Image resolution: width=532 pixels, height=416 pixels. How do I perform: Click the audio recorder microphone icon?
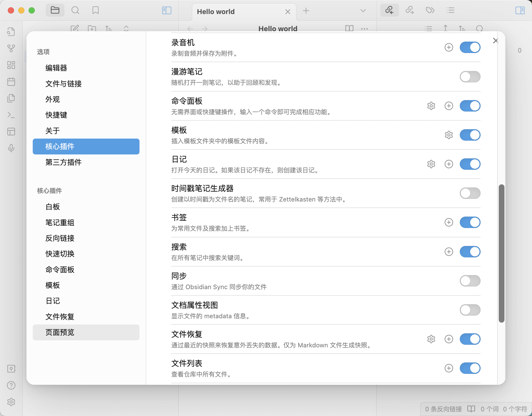click(x=11, y=148)
